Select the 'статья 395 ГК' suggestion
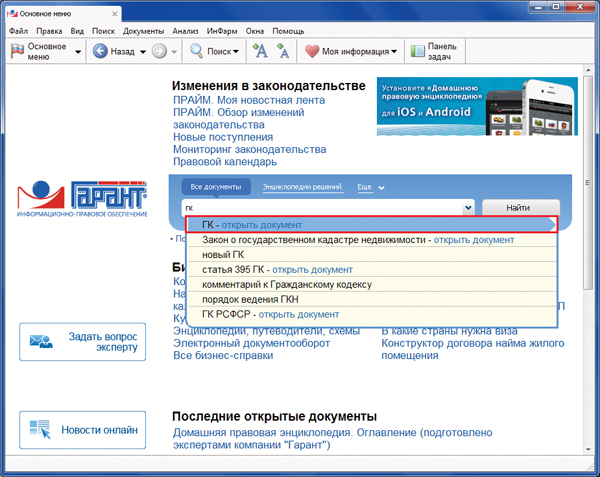This screenshot has height=477, width=600. pos(236,269)
